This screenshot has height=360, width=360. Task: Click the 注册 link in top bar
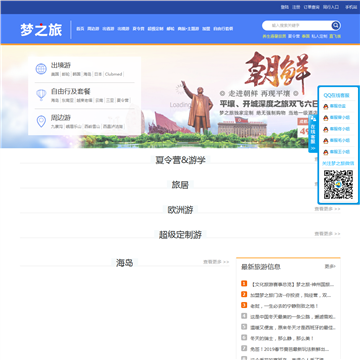pos(296,7)
